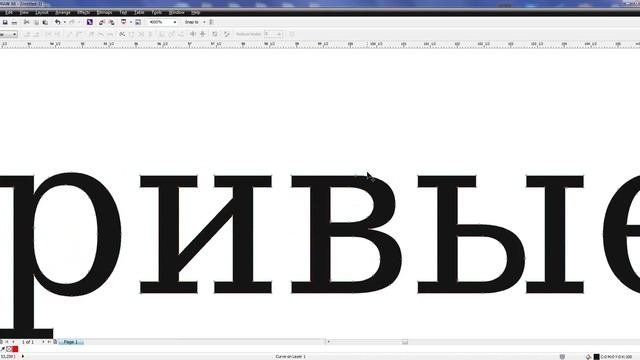The image size is (640, 360).
Task: Open the Bitmaps menu
Action: [104, 13]
